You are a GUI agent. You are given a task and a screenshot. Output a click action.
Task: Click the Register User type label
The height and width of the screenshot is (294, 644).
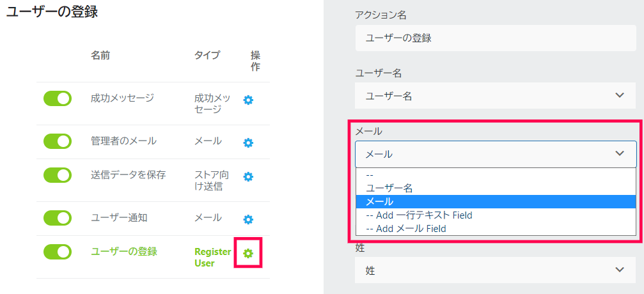212,258
